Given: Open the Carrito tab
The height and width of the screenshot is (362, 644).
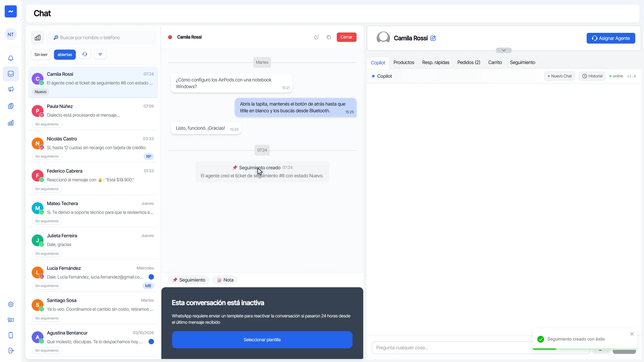Looking at the screenshot, I should tap(495, 63).
